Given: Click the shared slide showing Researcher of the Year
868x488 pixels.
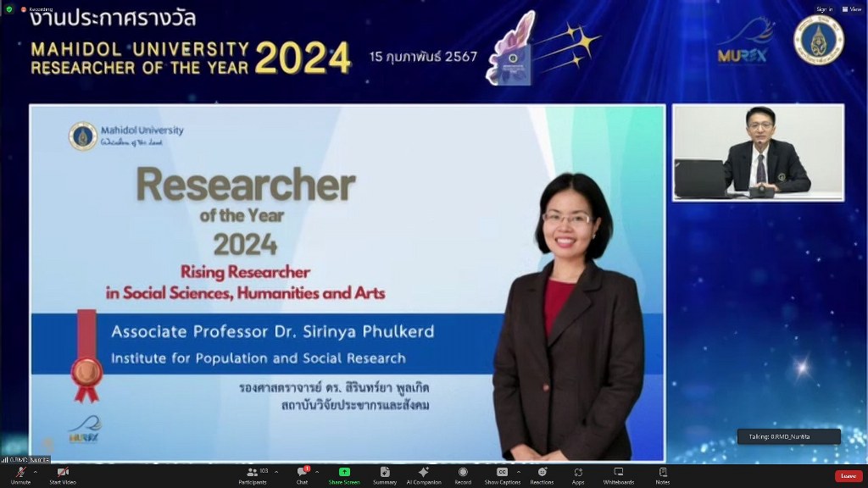Looking at the screenshot, I should [347, 283].
